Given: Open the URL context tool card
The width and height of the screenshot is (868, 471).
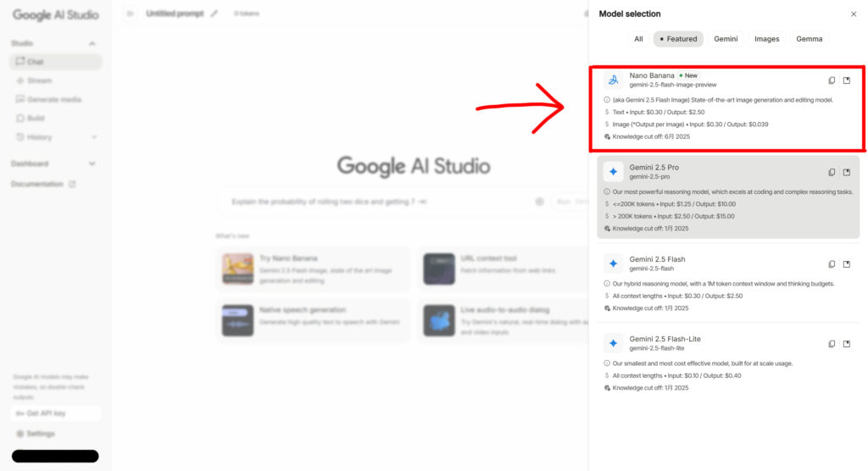Looking at the screenshot, I should tap(503, 269).
